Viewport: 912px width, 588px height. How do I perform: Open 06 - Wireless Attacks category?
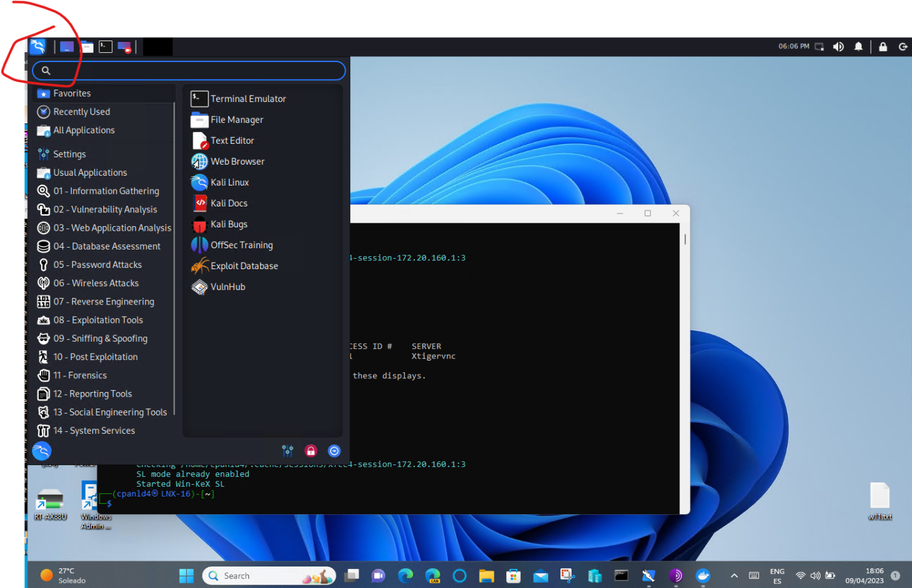pos(105,283)
